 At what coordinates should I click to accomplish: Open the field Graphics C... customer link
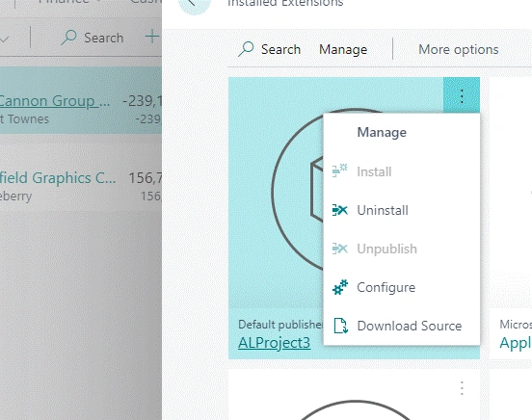click(x=58, y=178)
